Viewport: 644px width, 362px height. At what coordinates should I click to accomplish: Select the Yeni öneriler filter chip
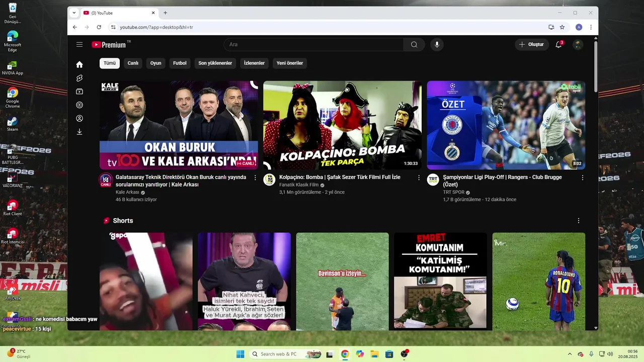click(290, 63)
